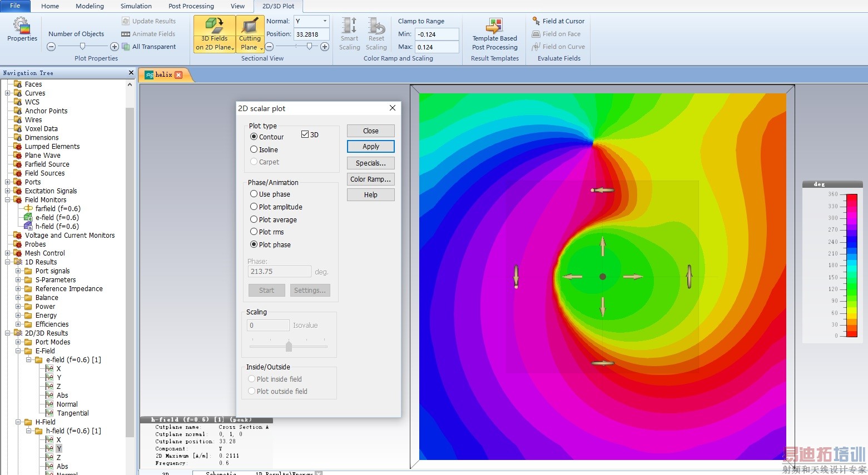Click the cutting plane Position slider

(309, 47)
